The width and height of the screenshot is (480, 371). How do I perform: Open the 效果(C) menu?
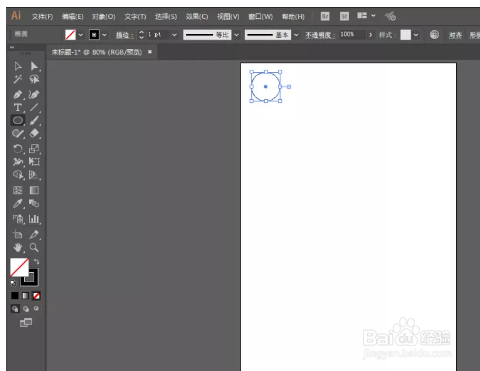click(x=197, y=16)
